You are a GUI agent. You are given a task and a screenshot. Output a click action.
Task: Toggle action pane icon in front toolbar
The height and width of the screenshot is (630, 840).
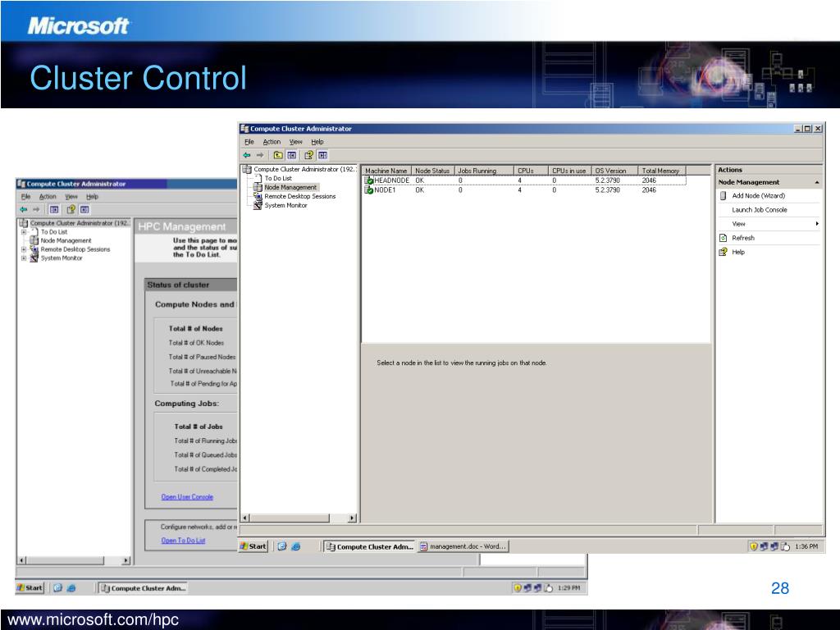click(322, 155)
